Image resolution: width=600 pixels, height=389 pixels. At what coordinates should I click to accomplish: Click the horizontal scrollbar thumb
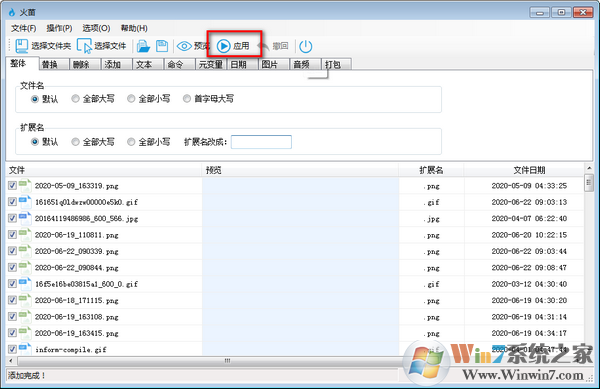coord(227,361)
